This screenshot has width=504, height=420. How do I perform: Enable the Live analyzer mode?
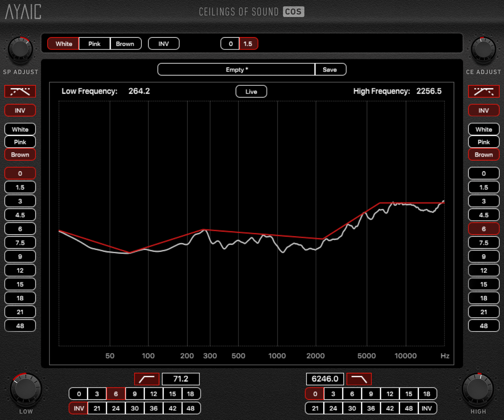(x=251, y=92)
